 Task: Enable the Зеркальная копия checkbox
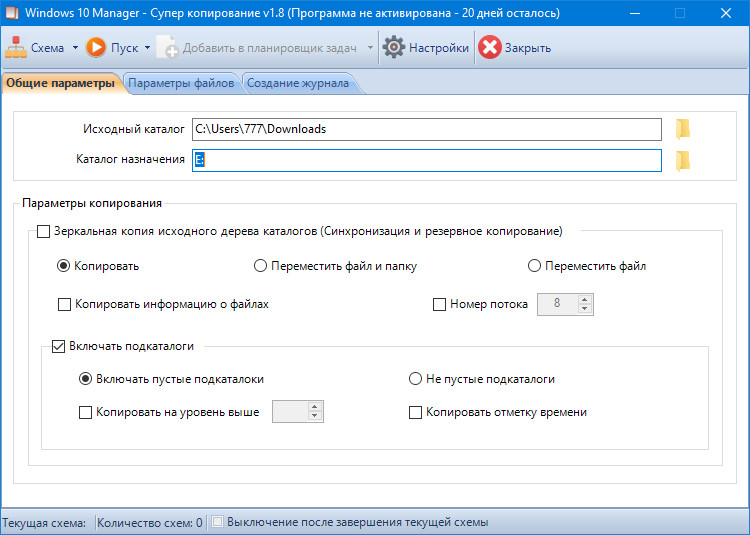coord(44,232)
